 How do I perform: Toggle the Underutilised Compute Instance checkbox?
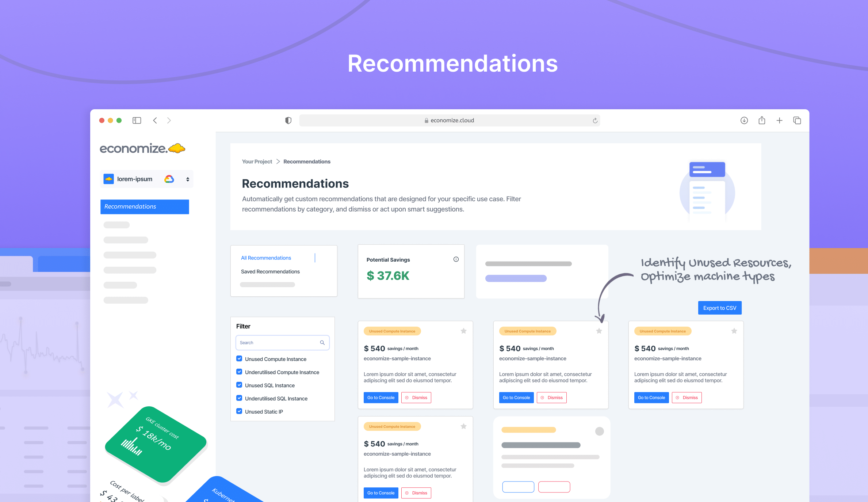pyautogui.click(x=239, y=372)
